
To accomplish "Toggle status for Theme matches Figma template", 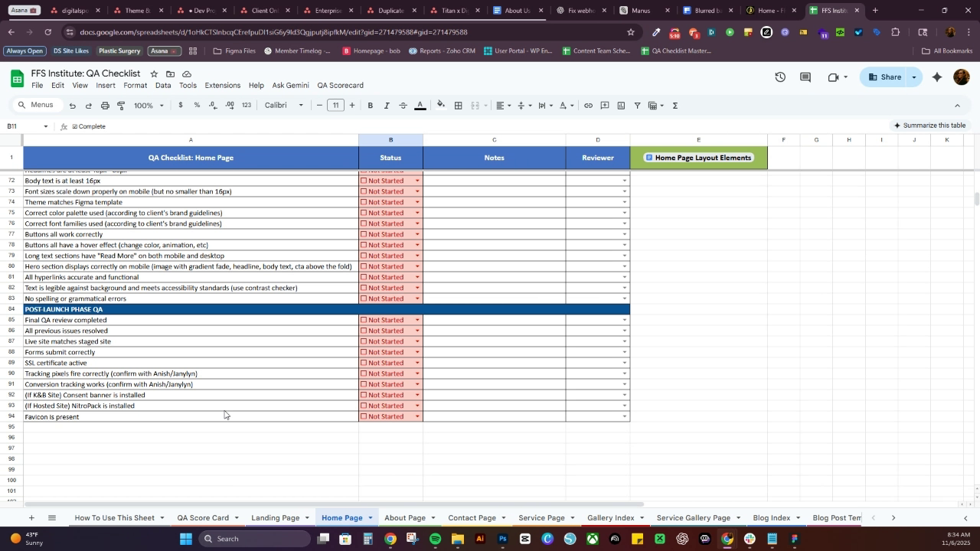I will [364, 203].
